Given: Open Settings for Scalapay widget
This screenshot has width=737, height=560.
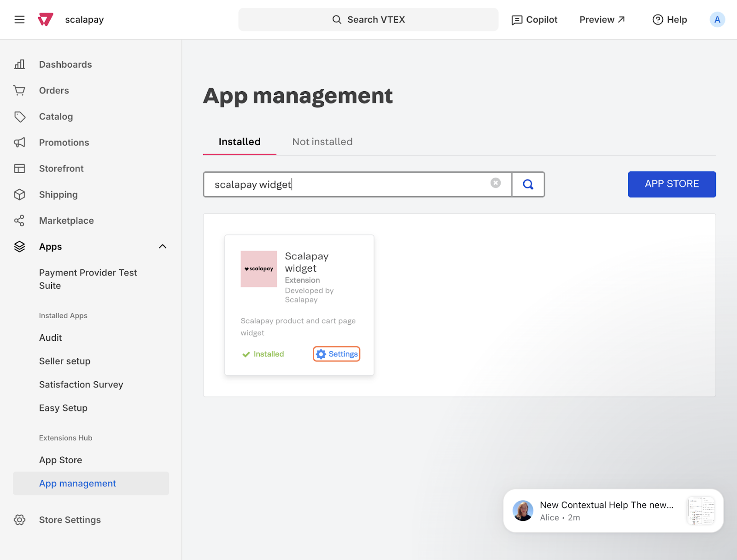Looking at the screenshot, I should click(337, 354).
